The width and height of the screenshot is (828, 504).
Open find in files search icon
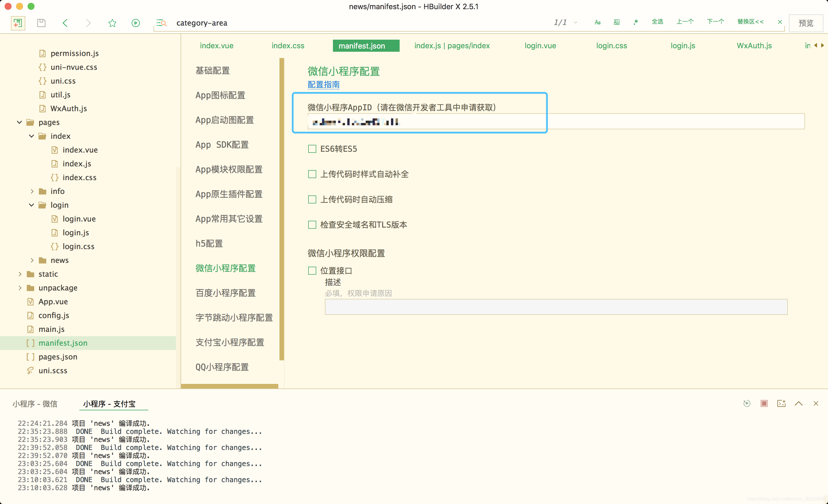pos(161,23)
